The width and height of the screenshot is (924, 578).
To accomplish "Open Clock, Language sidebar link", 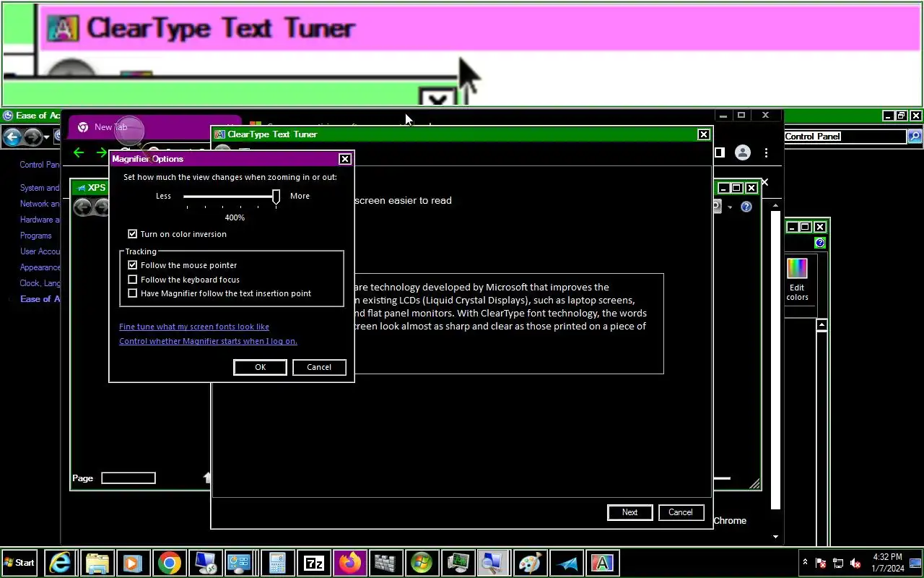I will [x=40, y=283].
